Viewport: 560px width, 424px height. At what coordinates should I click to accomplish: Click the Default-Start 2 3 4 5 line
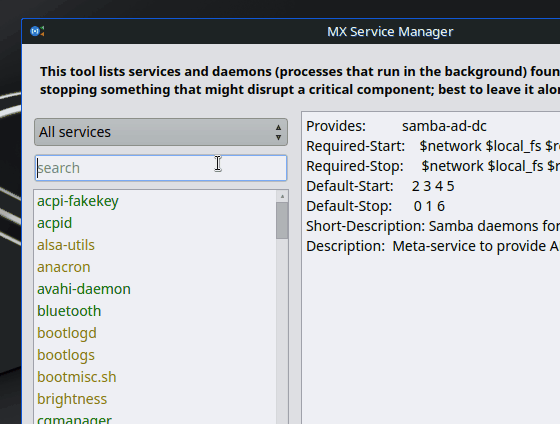click(x=380, y=186)
